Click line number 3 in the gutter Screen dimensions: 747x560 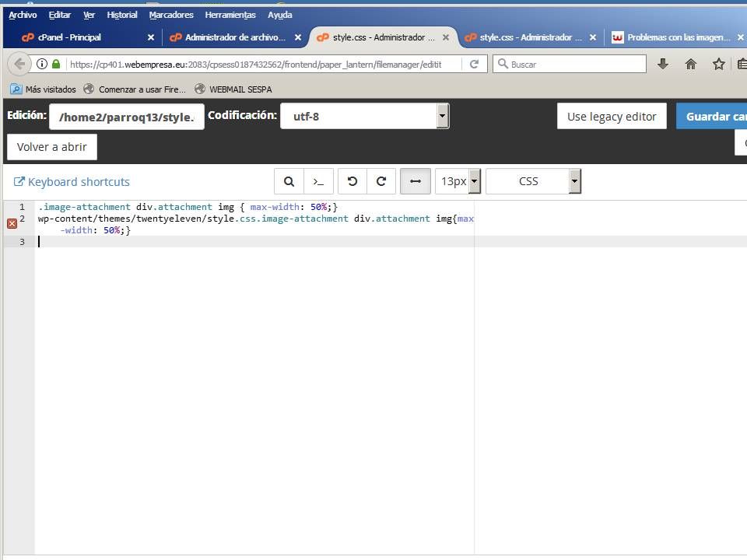(22, 242)
